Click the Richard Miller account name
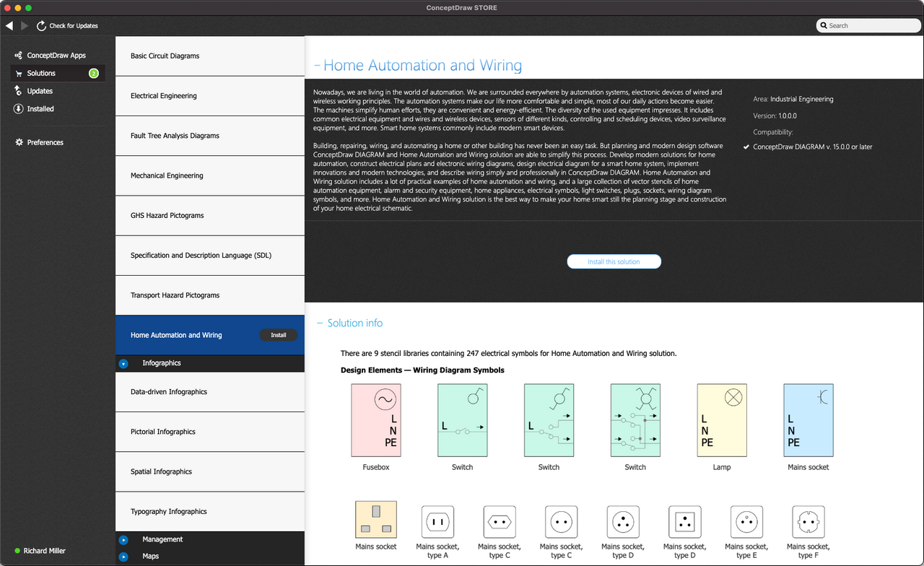Viewport: 924px width, 566px height. [x=45, y=551]
